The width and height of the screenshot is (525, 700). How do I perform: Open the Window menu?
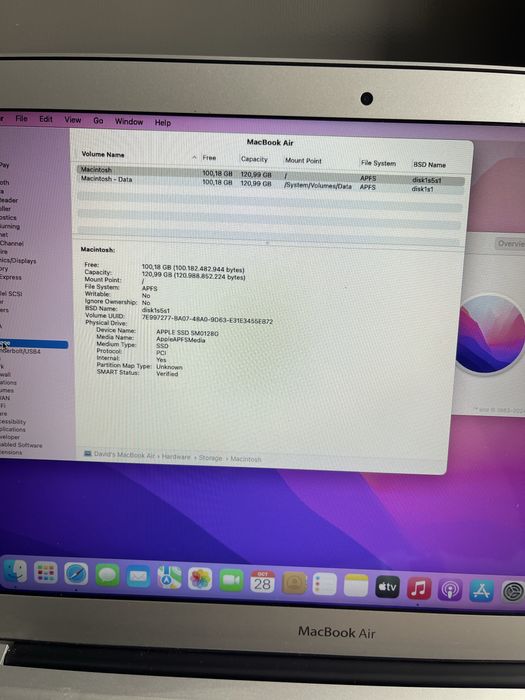(129, 121)
